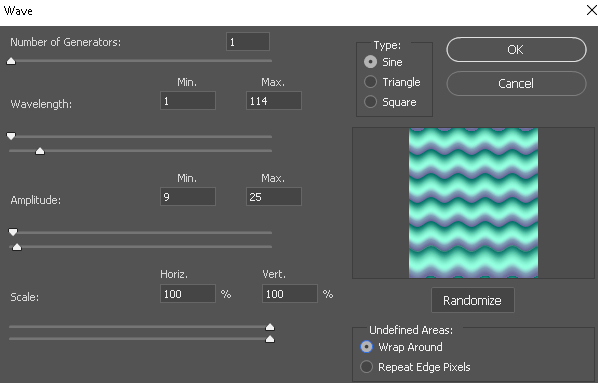
Task: Click the Vert. scale percentage field
Action: pos(290,294)
